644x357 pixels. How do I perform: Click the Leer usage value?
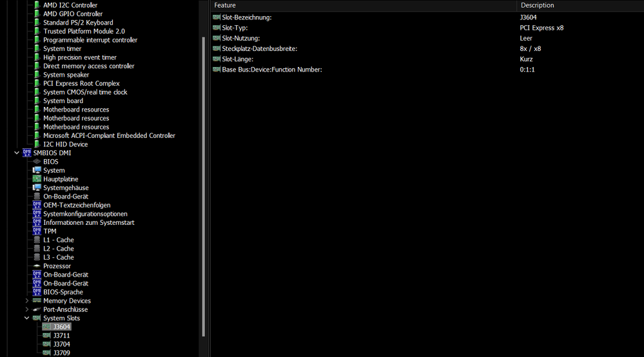[x=526, y=38]
